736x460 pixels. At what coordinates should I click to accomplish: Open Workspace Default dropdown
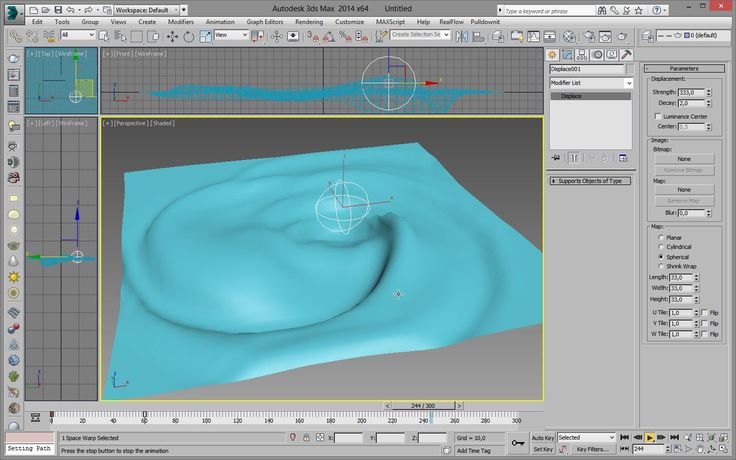click(x=146, y=9)
